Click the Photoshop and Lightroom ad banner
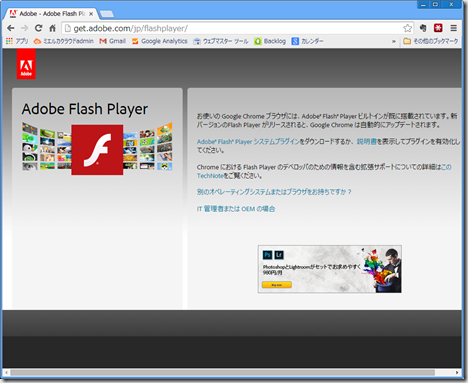The height and width of the screenshot is (383, 468). click(330, 269)
